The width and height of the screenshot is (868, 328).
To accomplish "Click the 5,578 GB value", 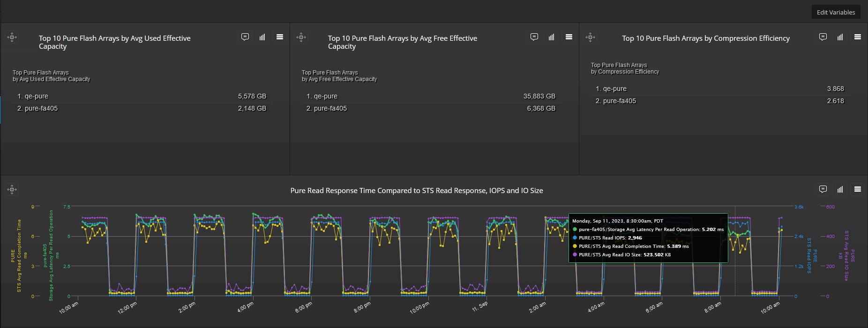I will pos(252,96).
